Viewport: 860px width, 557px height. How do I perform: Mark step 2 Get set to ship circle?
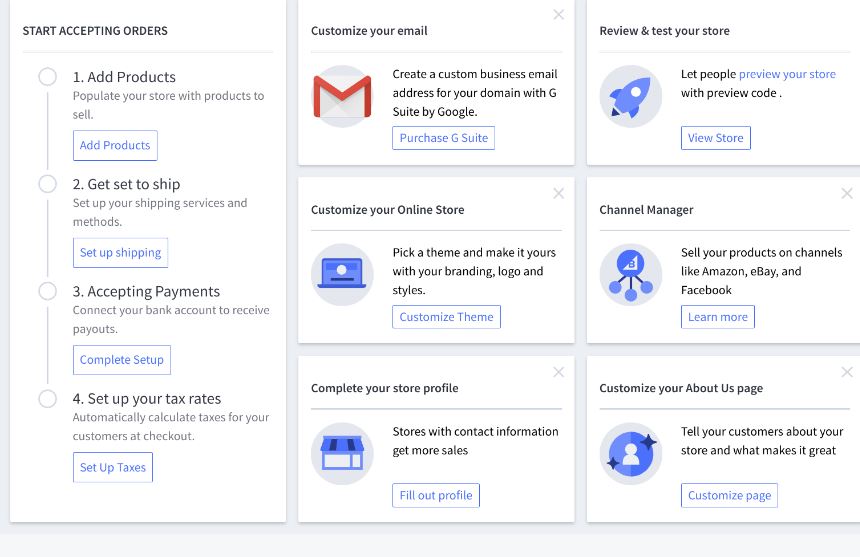48,184
